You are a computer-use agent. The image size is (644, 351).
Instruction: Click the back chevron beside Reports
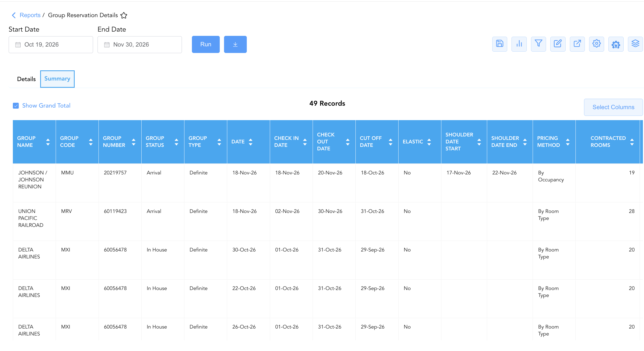coord(14,15)
